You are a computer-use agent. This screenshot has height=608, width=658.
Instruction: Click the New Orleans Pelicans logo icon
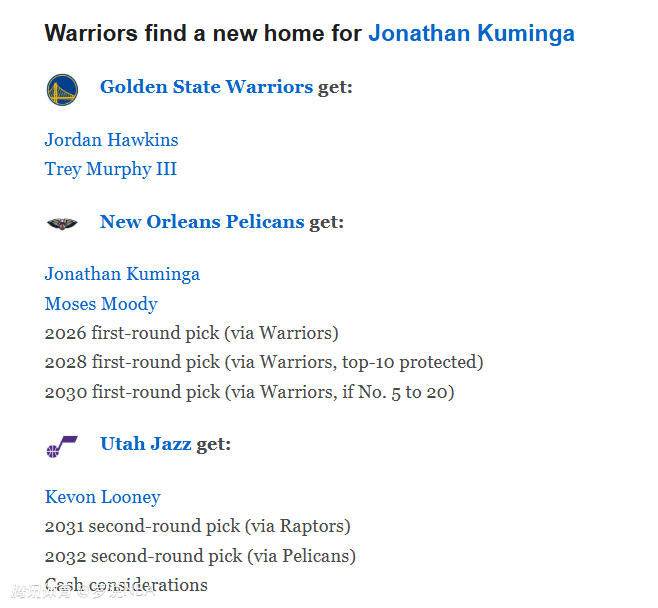coord(62,223)
